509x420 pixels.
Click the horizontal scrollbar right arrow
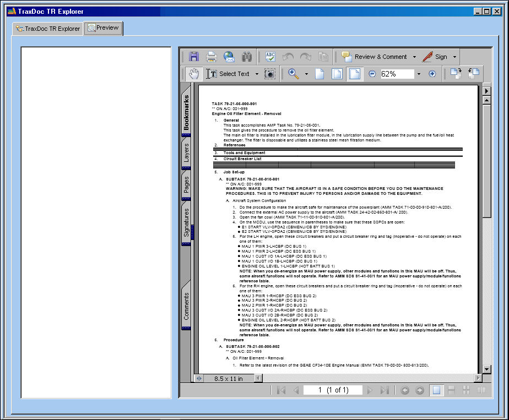[x=478, y=378]
